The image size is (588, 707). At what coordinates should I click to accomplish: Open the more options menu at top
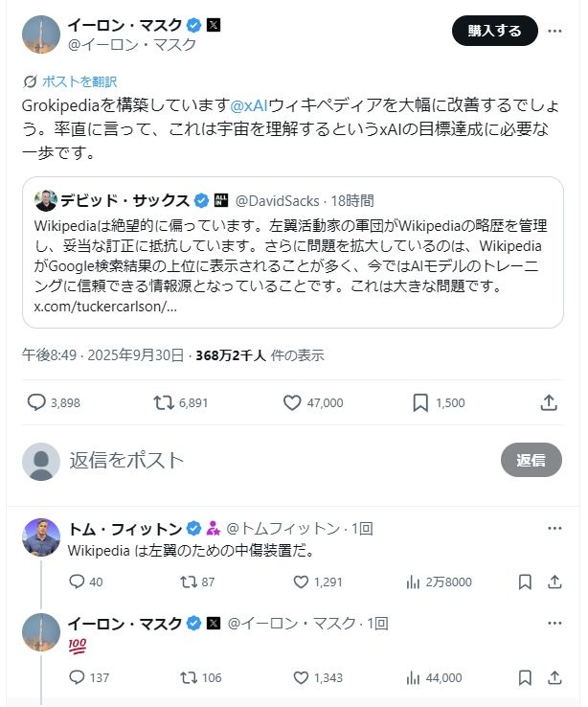(x=554, y=31)
